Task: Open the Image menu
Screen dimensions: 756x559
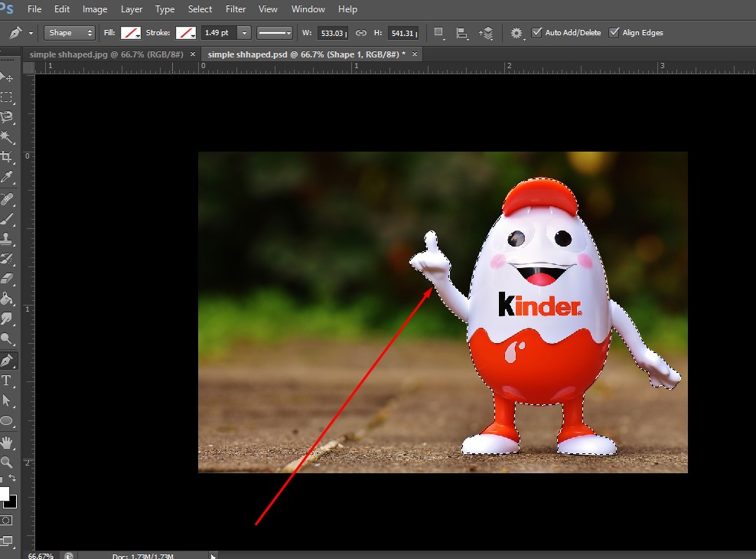Action: [x=95, y=9]
